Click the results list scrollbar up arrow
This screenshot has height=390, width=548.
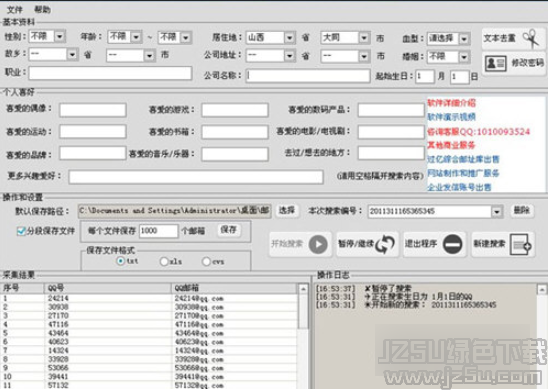tap(303, 289)
